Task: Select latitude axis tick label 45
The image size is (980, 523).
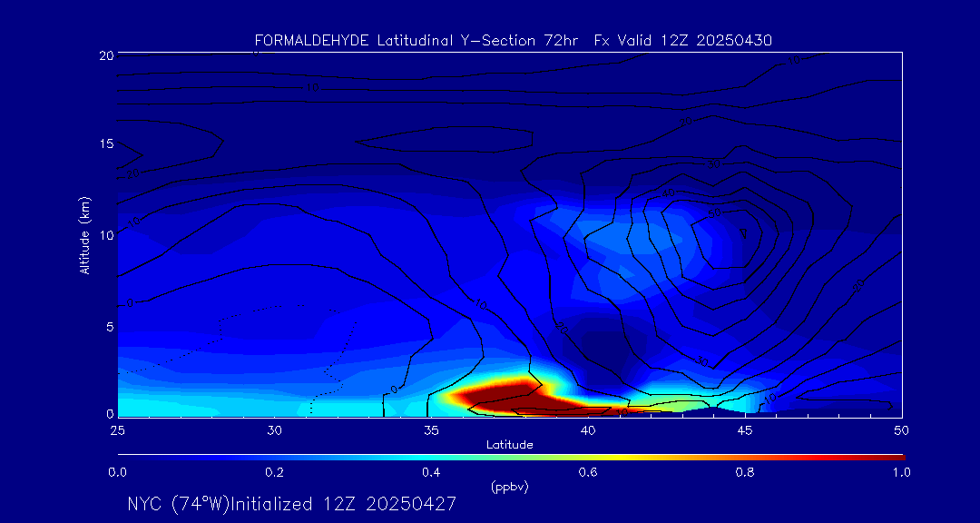Action: [744, 430]
